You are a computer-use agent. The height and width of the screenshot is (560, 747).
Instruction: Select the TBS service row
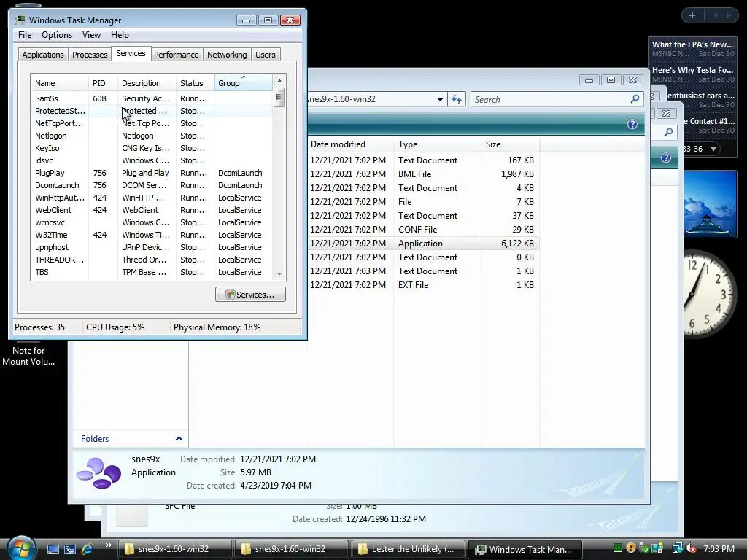click(152, 272)
